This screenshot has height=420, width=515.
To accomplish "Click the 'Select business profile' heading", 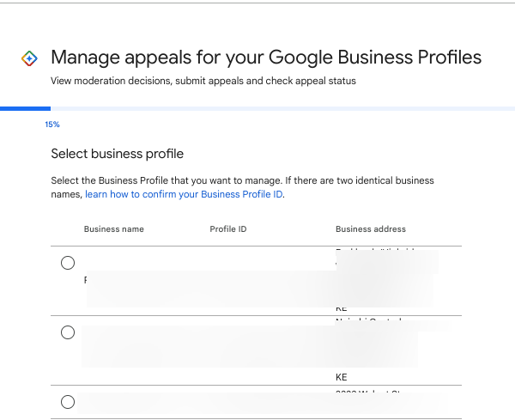I will pos(118,154).
